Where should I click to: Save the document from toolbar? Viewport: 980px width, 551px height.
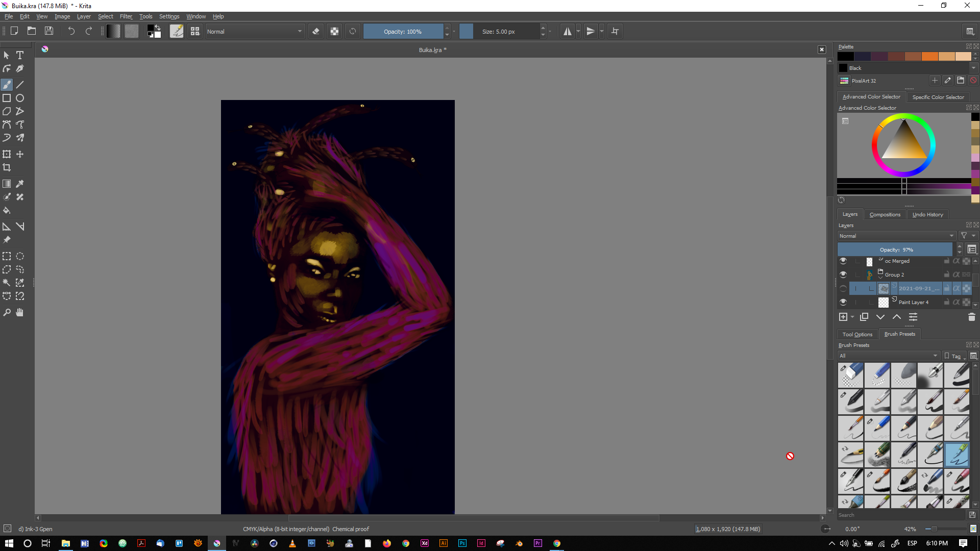tap(49, 31)
